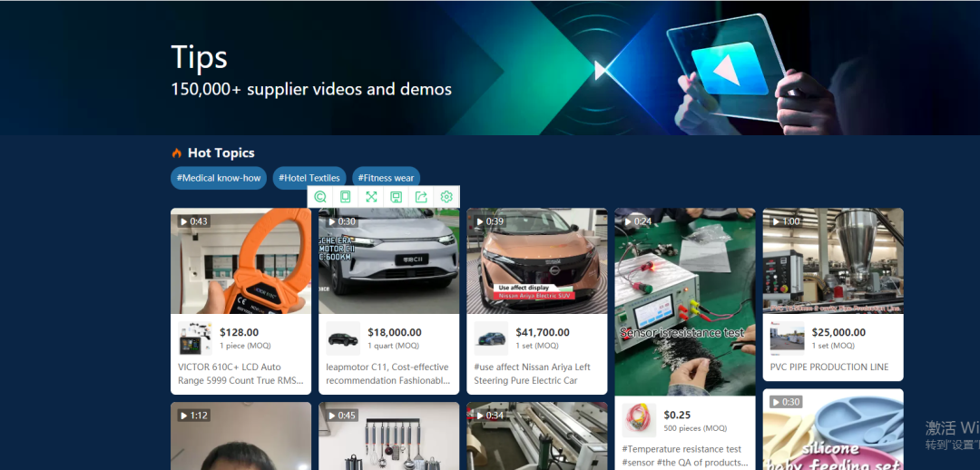Click the flame icon beside Hot Topics
The height and width of the screenshot is (470, 980).
pyautogui.click(x=177, y=153)
